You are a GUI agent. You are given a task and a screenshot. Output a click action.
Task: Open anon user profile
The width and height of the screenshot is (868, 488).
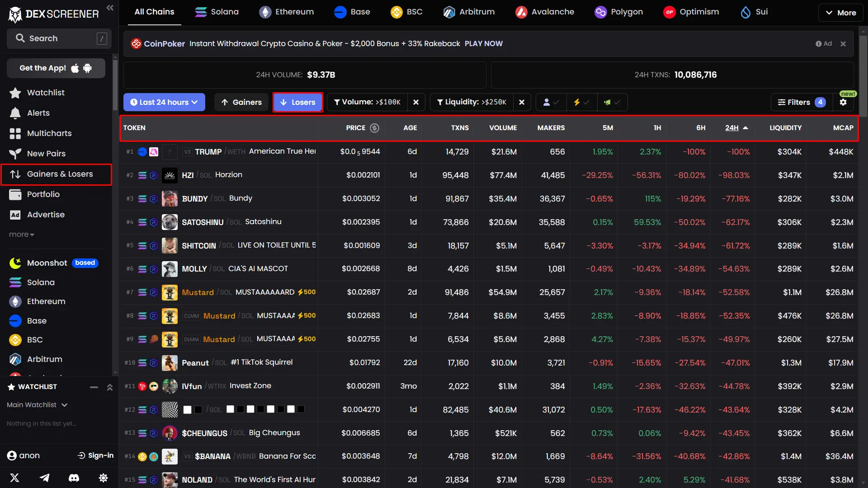(24, 455)
